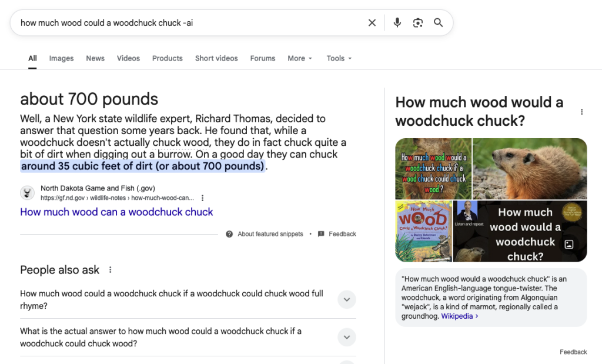
Task: Open the tongue-twister text image thumbnail
Action: tap(433, 169)
